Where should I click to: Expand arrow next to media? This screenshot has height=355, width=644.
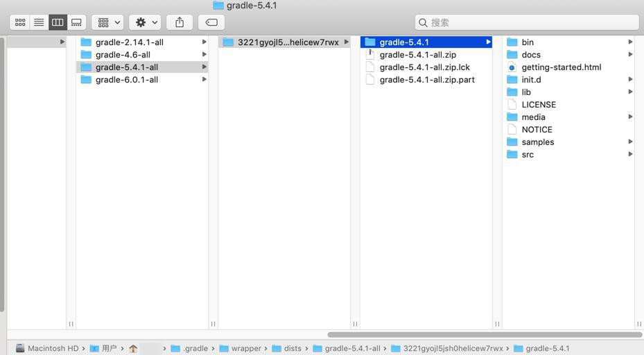tap(630, 116)
